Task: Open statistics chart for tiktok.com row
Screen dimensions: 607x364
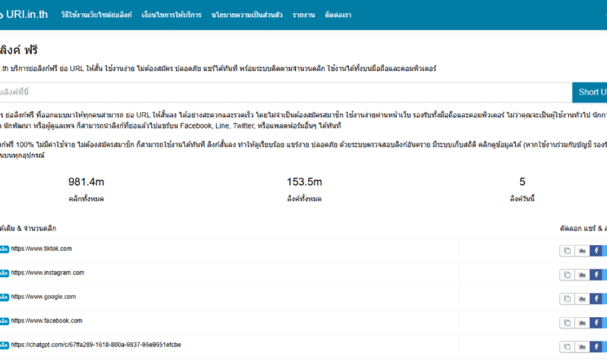Action: click(582, 251)
